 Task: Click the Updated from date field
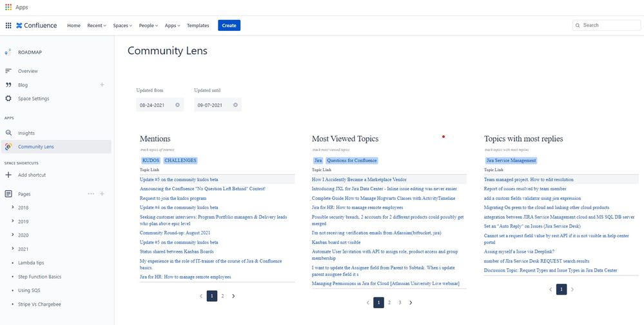tap(160, 104)
